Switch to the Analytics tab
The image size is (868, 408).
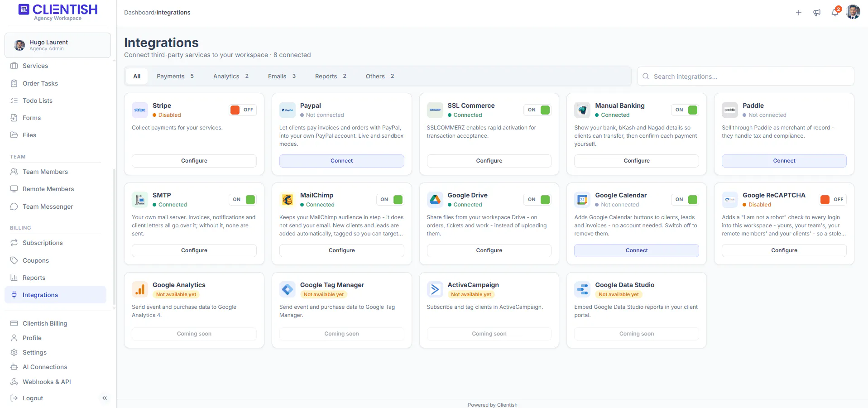[x=231, y=77]
